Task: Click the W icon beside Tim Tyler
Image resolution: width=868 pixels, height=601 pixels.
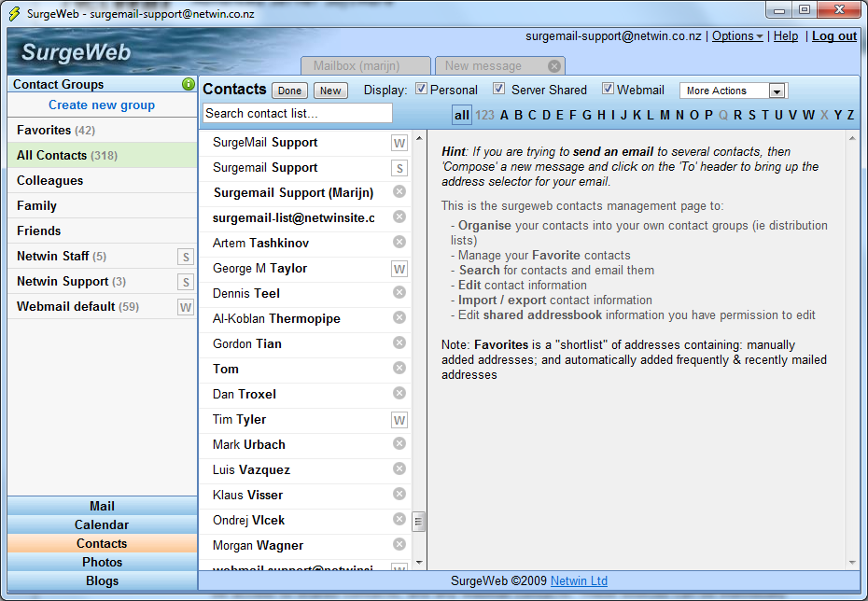Action: pyautogui.click(x=399, y=420)
